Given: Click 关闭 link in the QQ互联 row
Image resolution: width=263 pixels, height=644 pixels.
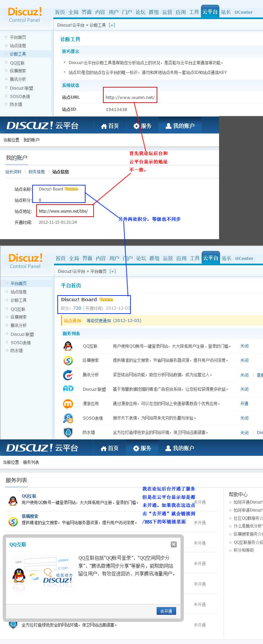Looking at the screenshot, I should pyautogui.click(x=244, y=346).
